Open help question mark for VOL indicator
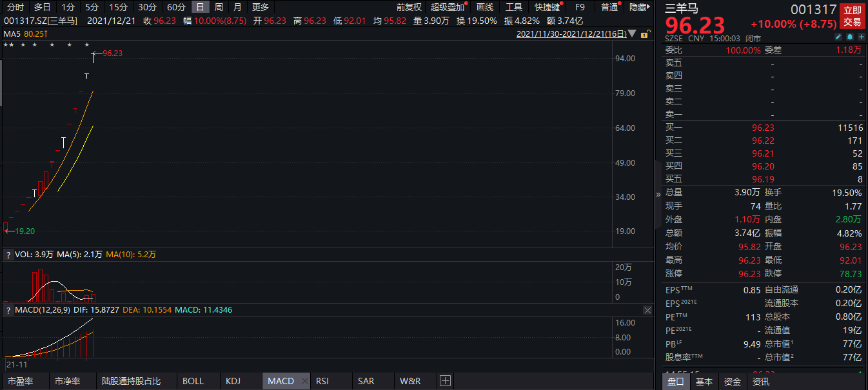This screenshot has height=390, width=868. coord(8,255)
